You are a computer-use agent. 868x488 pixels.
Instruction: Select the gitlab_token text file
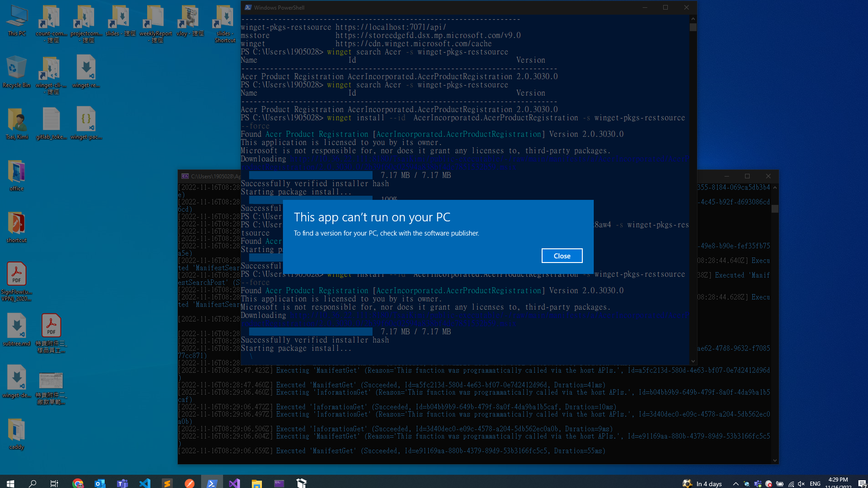pyautogui.click(x=51, y=123)
